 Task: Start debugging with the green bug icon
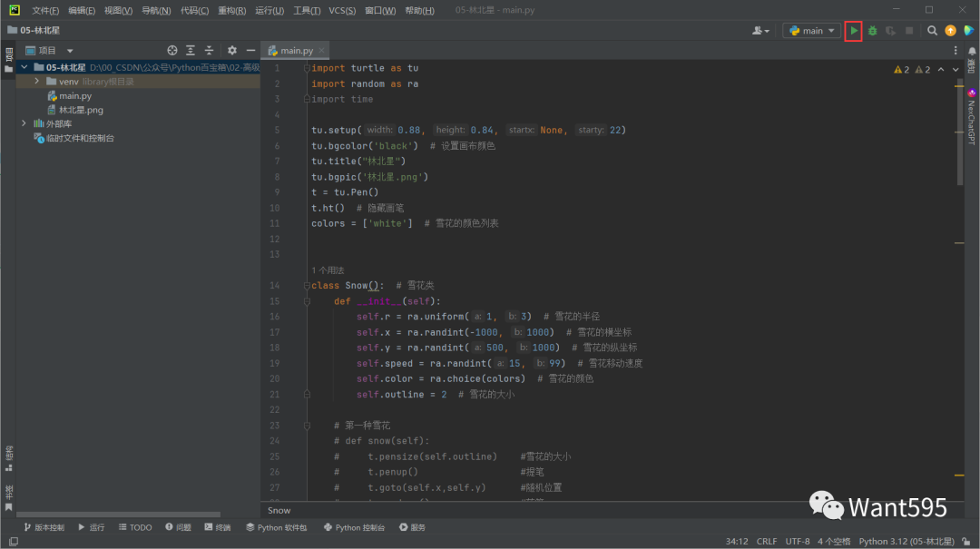(872, 31)
